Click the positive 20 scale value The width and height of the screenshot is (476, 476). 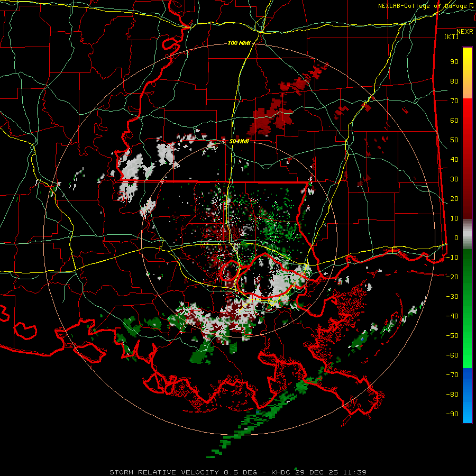tap(454, 199)
